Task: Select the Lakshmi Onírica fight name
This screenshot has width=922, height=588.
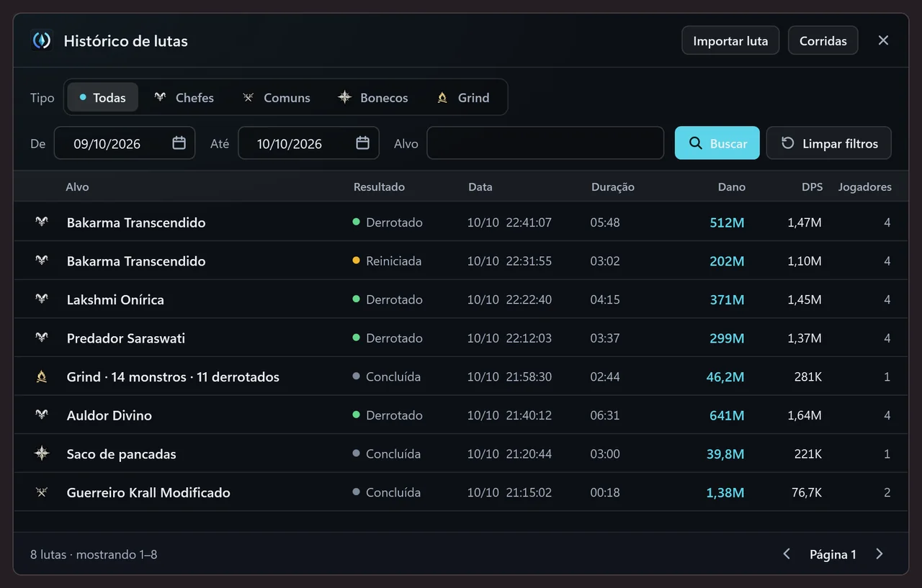Action: click(x=115, y=299)
